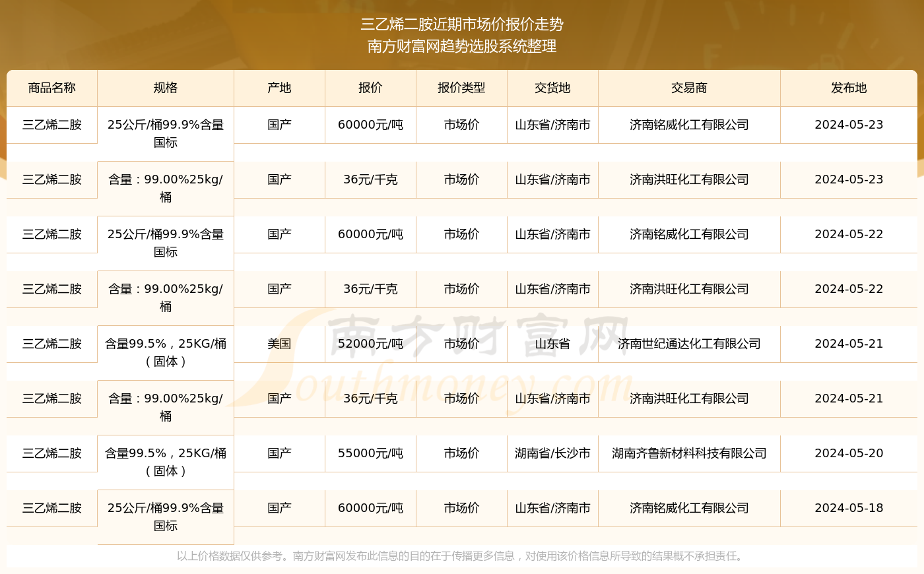Select the 产地 column header

click(279, 88)
